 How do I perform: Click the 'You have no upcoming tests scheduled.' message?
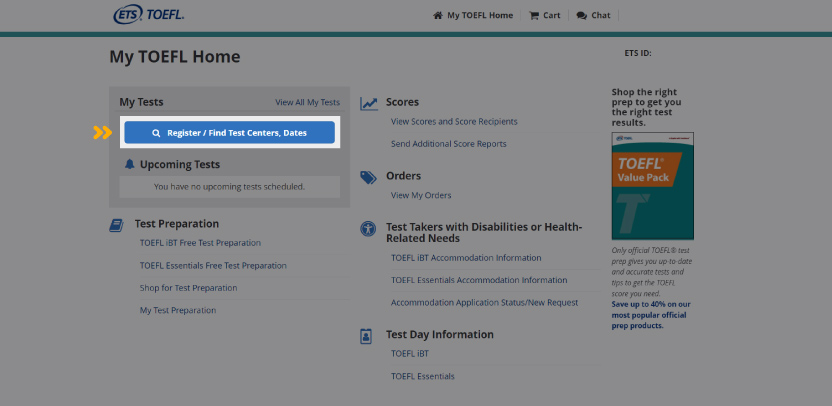coord(229,187)
